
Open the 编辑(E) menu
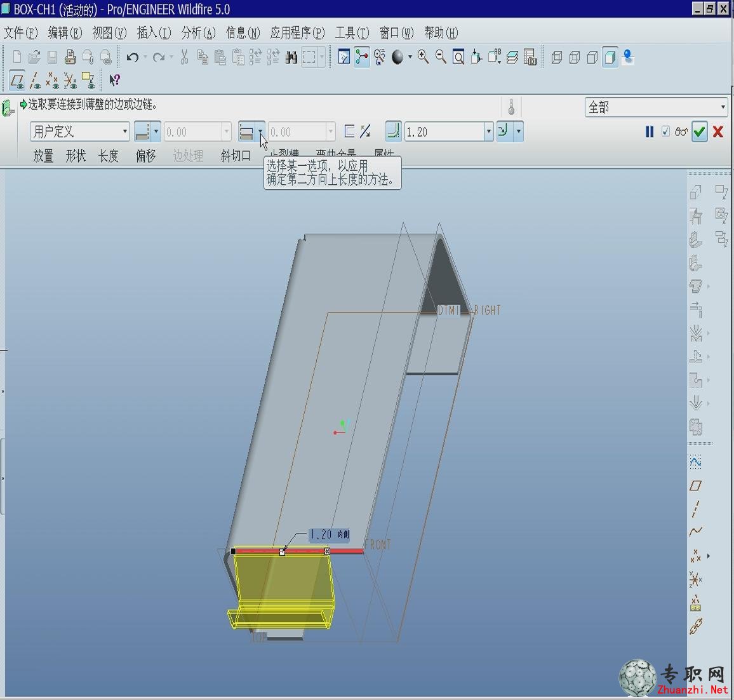click(x=65, y=33)
